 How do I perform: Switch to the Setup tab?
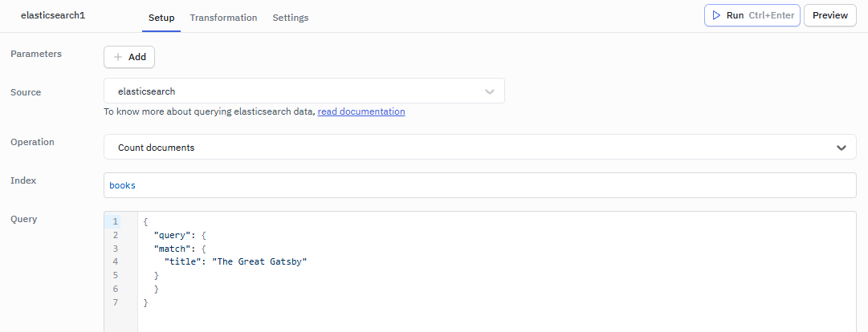(161, 18)
